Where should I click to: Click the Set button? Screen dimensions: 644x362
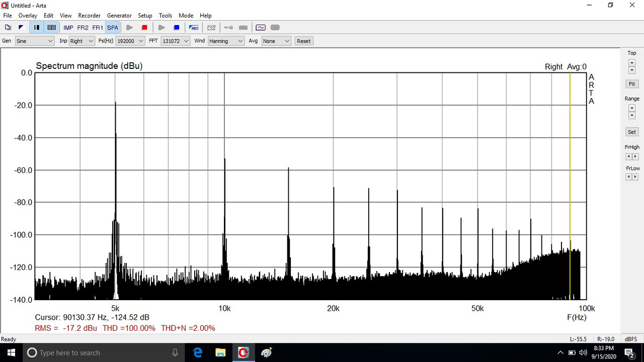[x=632, y=132]
